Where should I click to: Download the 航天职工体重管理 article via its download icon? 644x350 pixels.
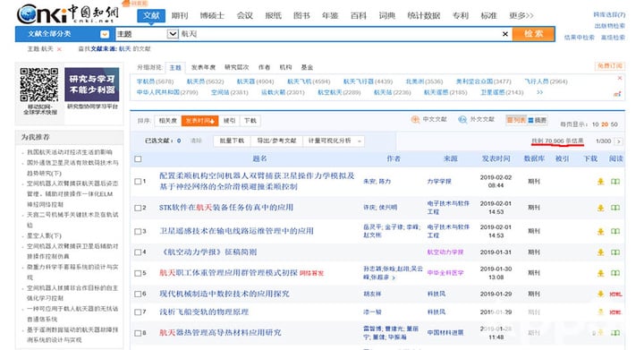(x=600, y=273)
